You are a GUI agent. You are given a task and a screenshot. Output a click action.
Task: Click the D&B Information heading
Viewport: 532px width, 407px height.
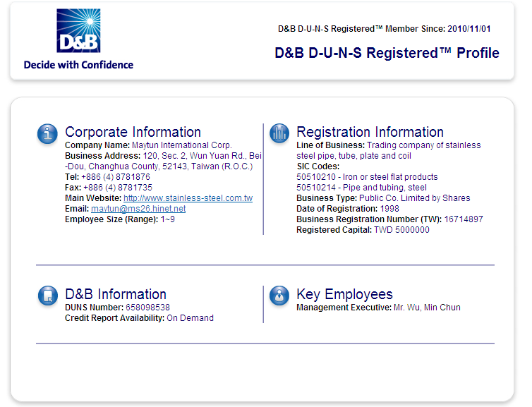point(116,294)
